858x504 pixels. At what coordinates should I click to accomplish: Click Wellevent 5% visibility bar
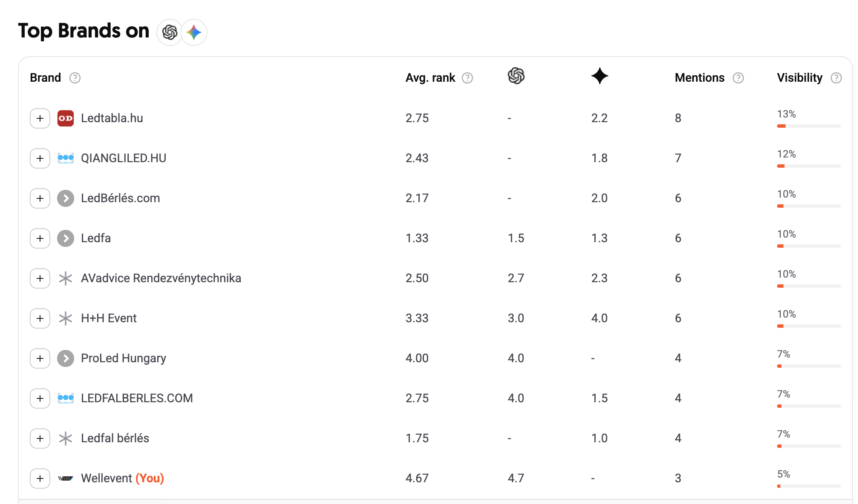click(x=809, y=486)
